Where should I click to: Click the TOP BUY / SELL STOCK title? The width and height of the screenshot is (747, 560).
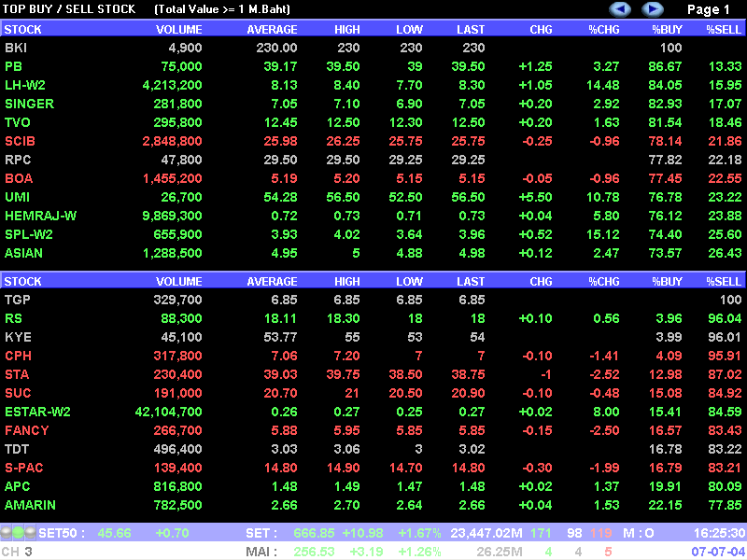[69, 9]
